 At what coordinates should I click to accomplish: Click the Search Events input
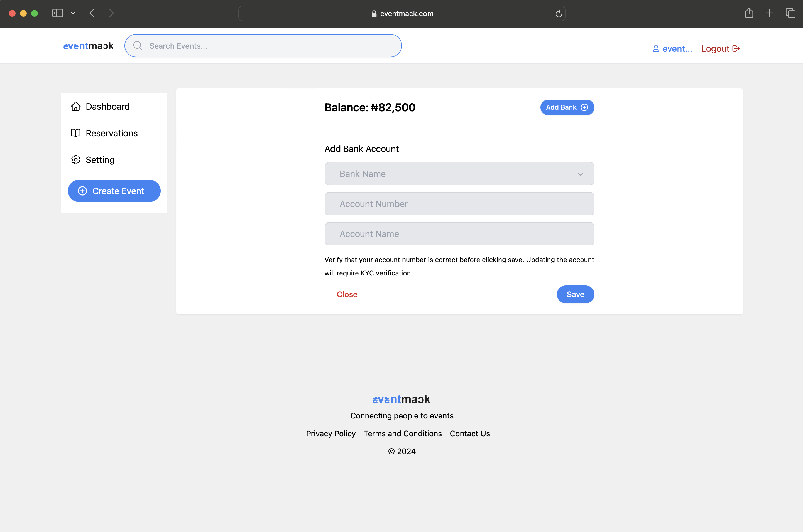coord(263,46)
